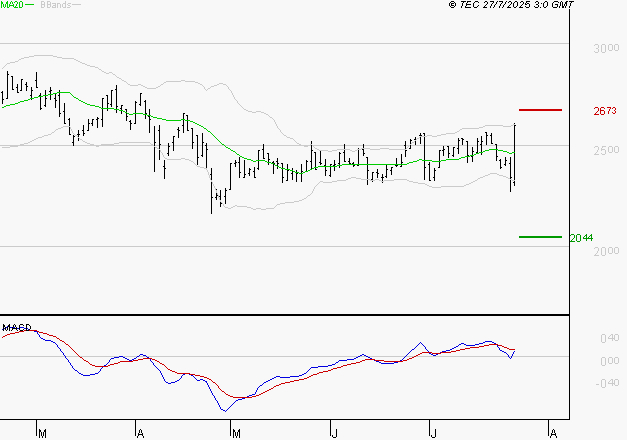Click the second J month label on axis

pyautogui.click(x=433, y=433)
